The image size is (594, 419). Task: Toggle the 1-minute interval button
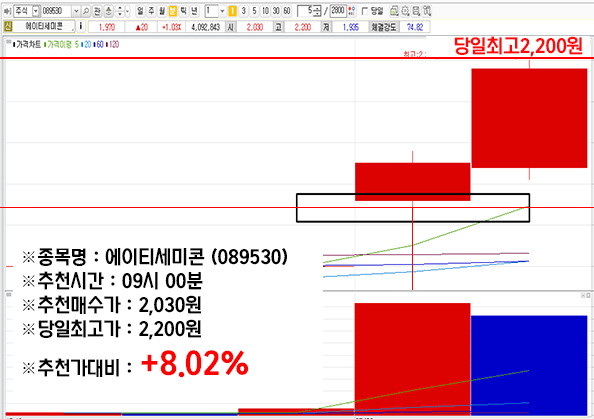point(233,11)
